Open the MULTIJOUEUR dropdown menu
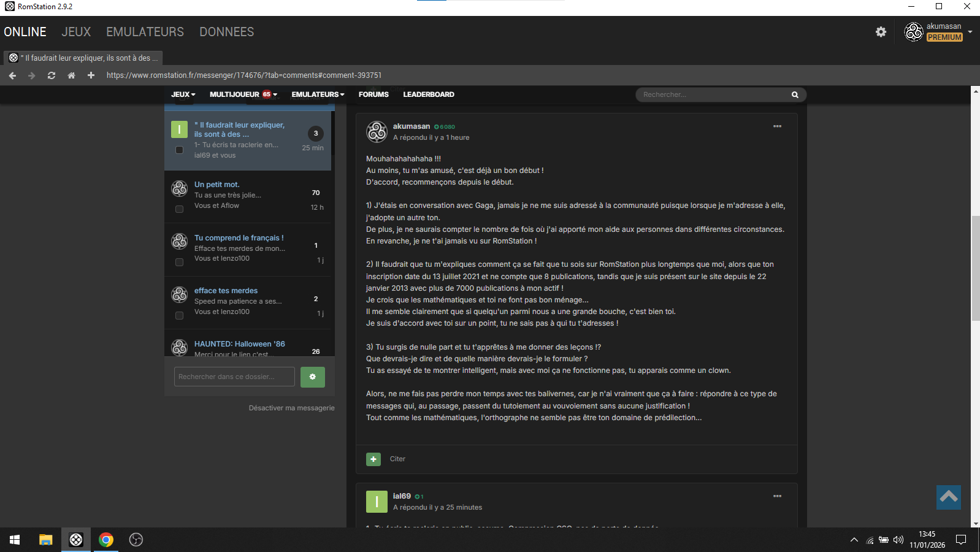The height and width of the screenshot is (552, 980). 243,94
